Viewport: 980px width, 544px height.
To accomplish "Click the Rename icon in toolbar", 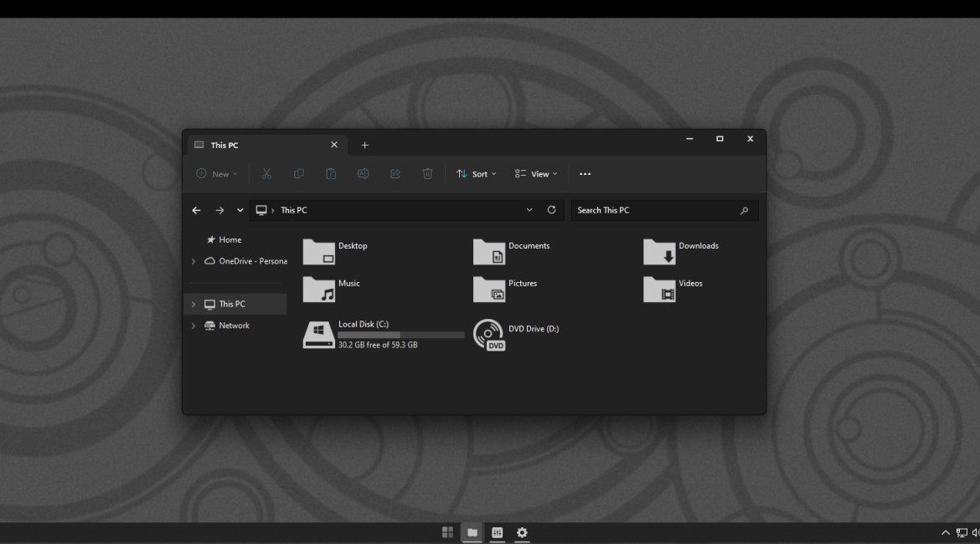I will [x=363, y=174].
